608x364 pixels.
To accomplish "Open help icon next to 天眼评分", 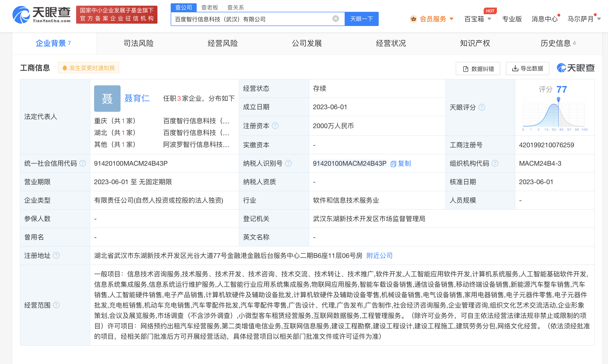I will pos(482,107).
